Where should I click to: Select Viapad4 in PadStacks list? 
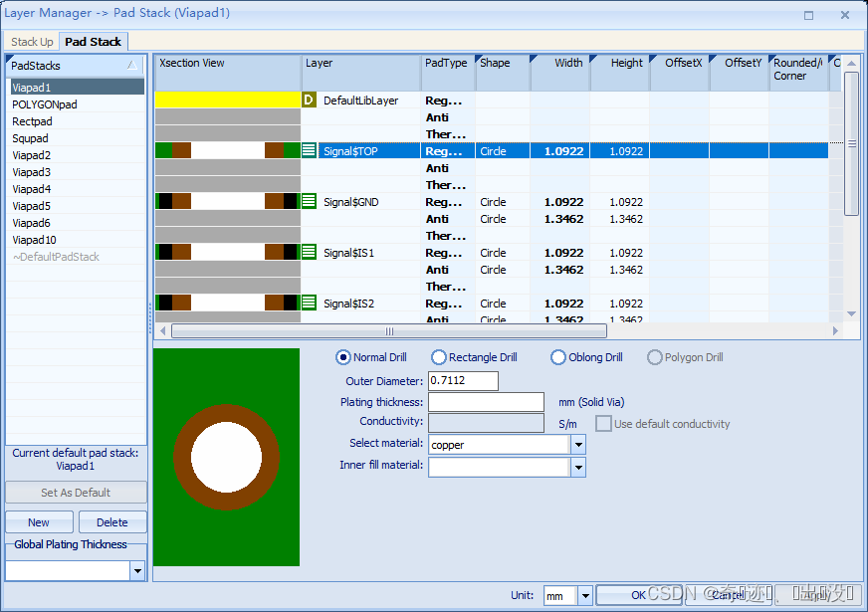click(77, 189)
